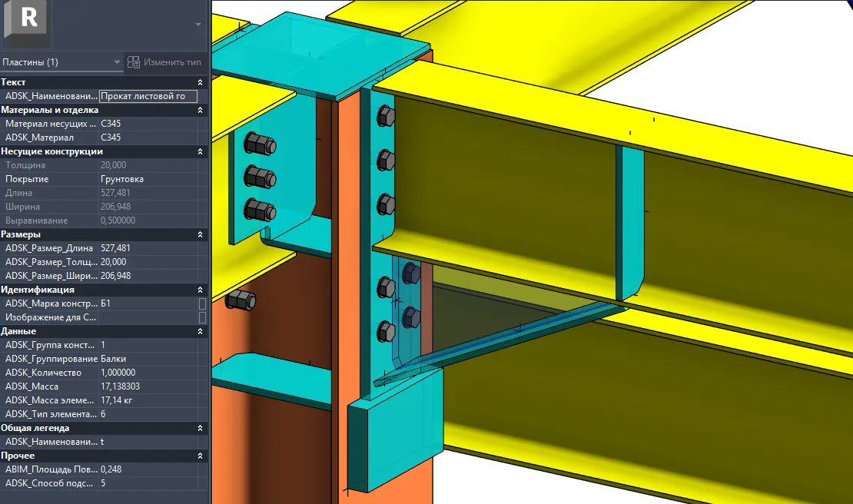Collapse the Идентификация section chevron

pos(200,290)
